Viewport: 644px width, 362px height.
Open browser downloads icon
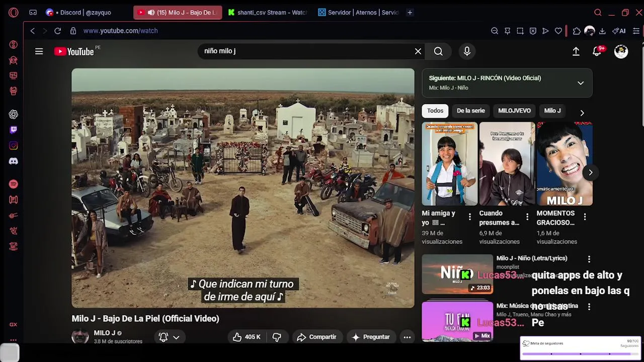602,31
